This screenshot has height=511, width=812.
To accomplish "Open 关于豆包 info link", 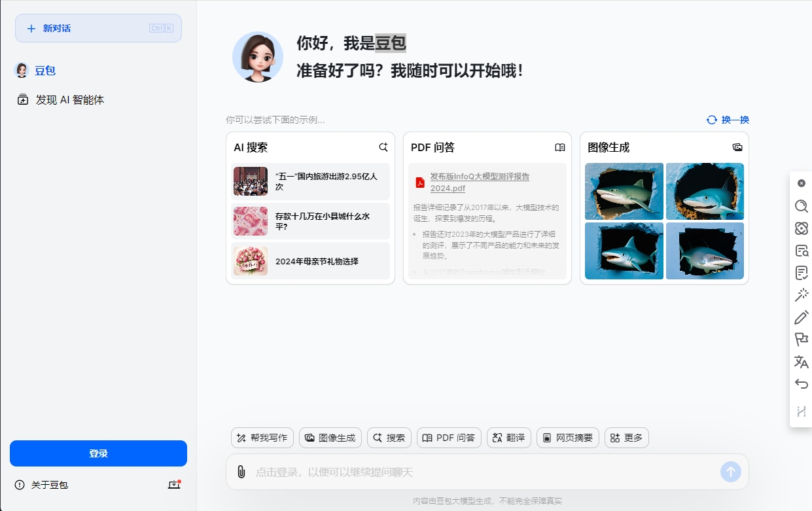I will point(42,485).
